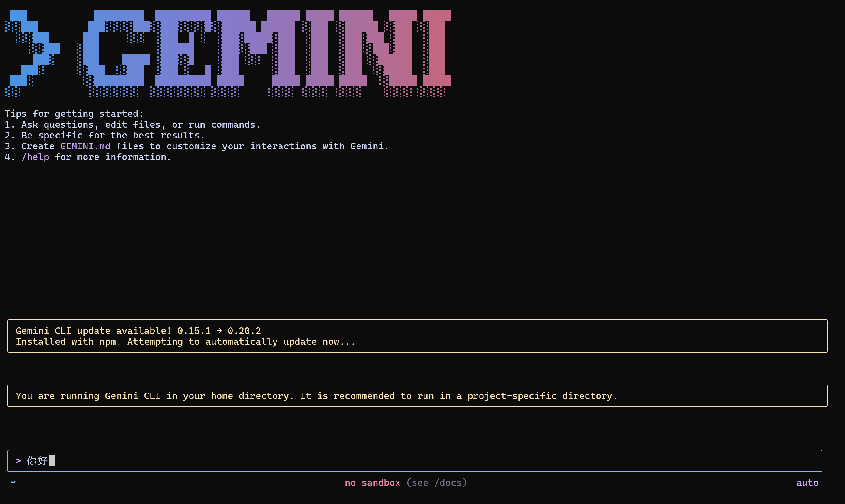
Task: Click the no sandbox status label
Action: point(372,483)
